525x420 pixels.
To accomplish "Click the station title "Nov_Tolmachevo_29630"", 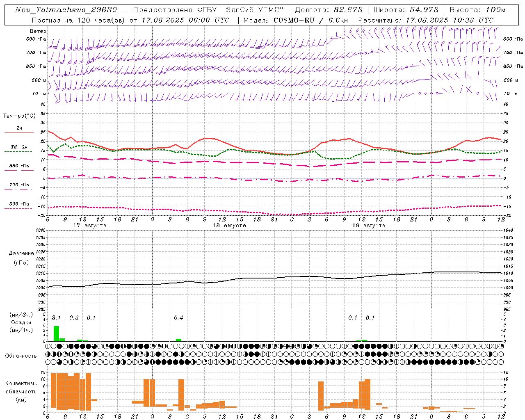I will pos(66,10).
